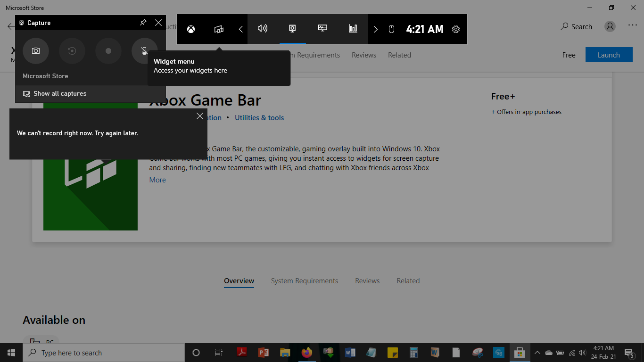
Task: Open Firefox from the taskbar
Action: click(x=307, y=353)
